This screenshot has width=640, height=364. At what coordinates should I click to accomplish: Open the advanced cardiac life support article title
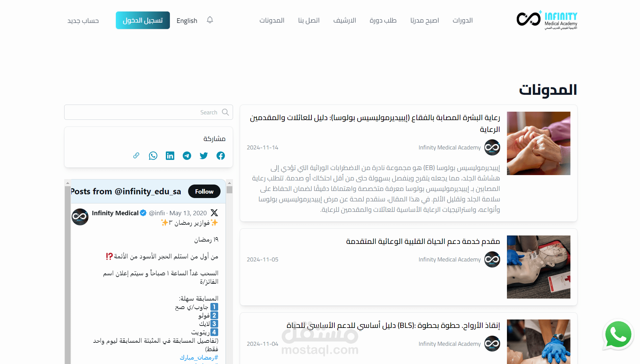click(423, 241)
